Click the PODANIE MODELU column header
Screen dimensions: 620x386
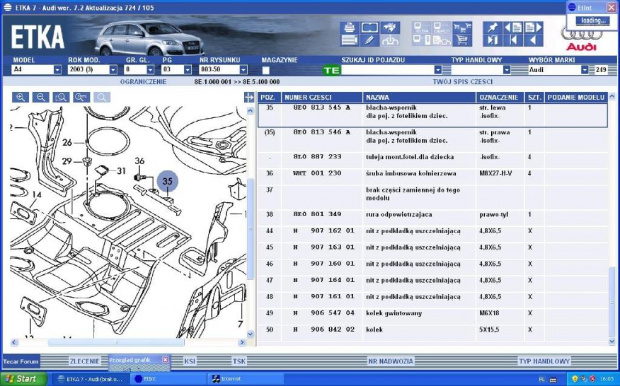(x=576, y=97)
